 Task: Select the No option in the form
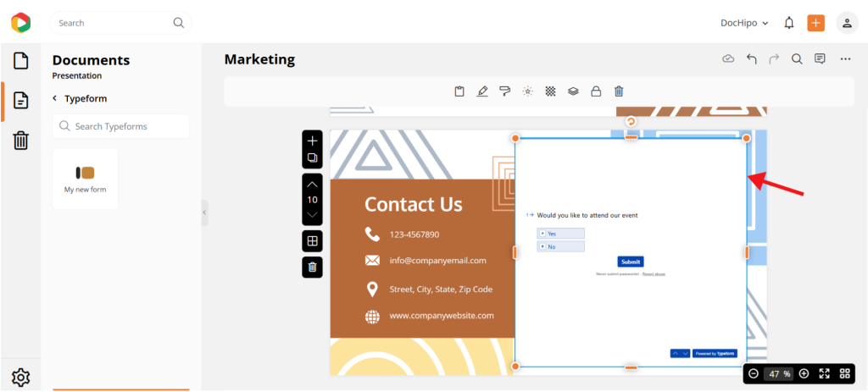(x=560, y=246)
